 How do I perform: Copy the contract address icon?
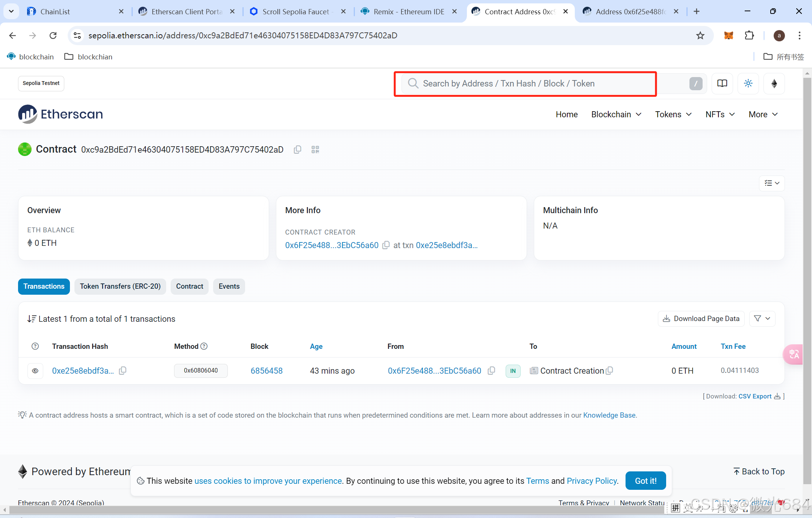(x=297, y=150)
